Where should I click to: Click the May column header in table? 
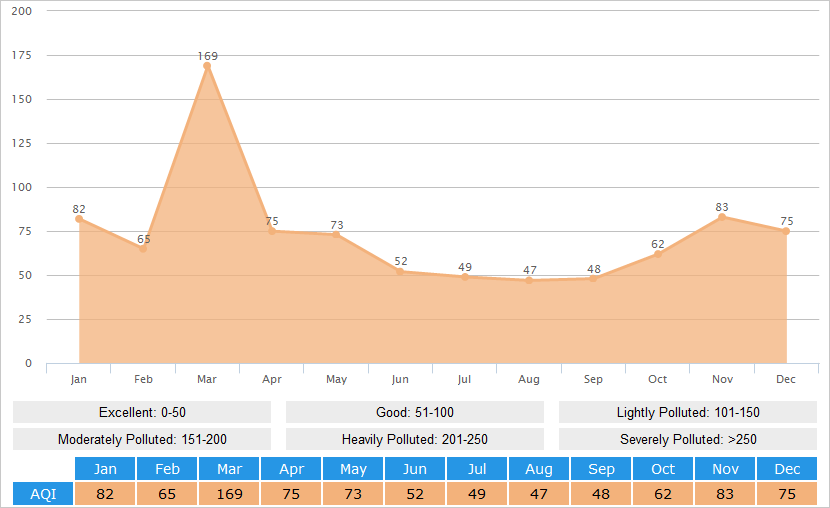353,469
